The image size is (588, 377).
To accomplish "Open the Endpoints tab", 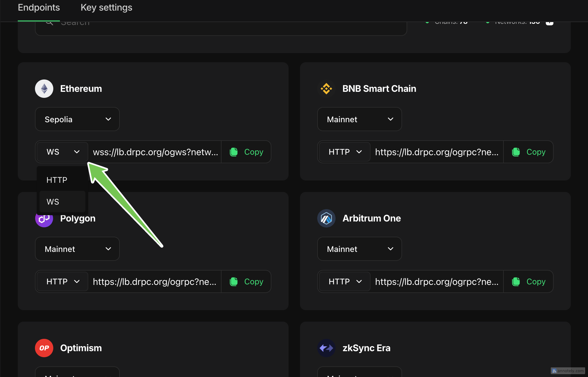I will coord(39,7).
